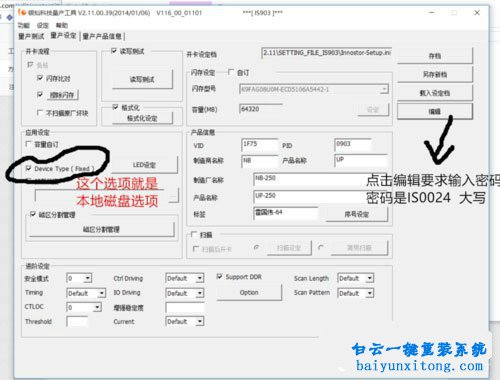
Task: Click the 制造商名称 field containing NB
Action: point(260,161)
